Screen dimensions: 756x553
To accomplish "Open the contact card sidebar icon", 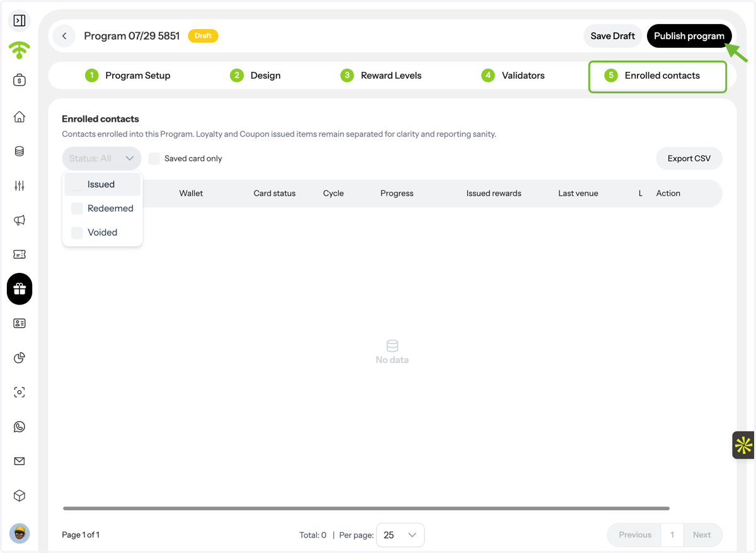I will click(x=20, y=323).
